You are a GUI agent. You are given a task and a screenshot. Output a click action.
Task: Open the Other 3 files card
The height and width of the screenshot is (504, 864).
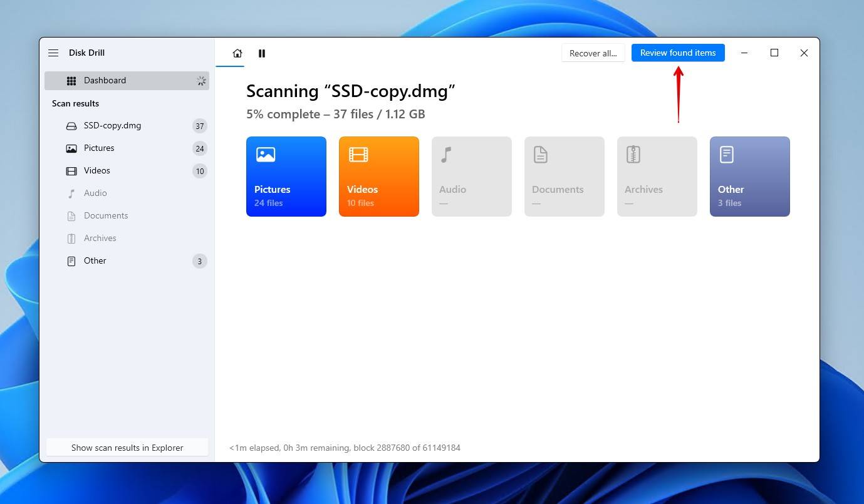(x=750, y=177)
